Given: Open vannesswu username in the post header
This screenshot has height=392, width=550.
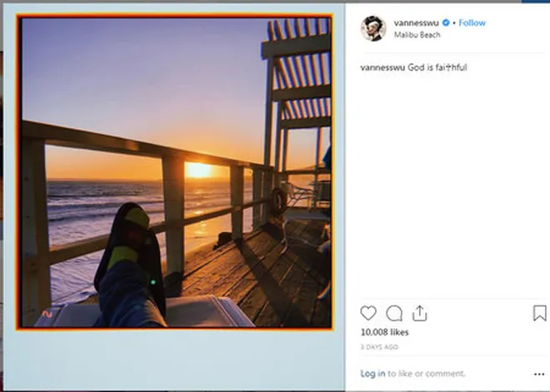Looking at the screenshot, I should point(417,22).
